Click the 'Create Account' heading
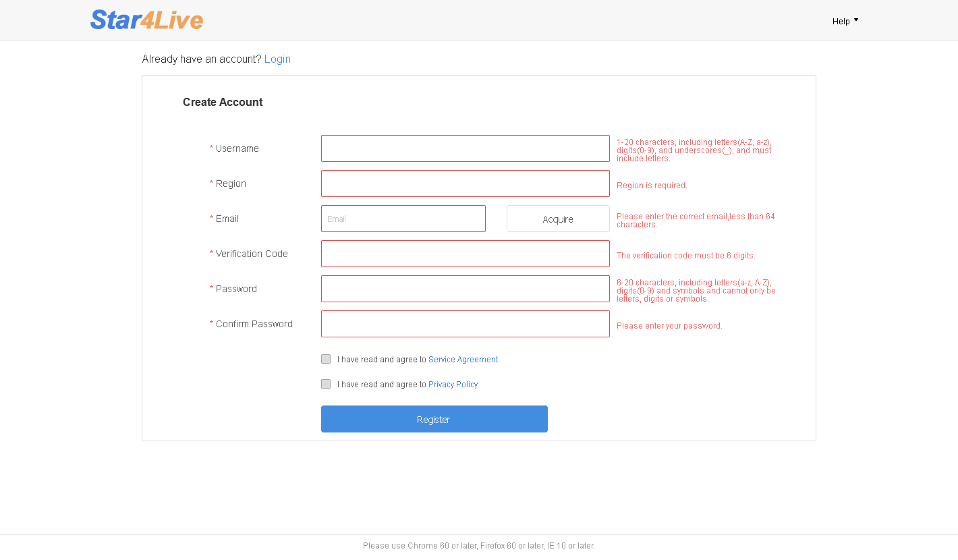The image size is (958, 560). point(223,102)
